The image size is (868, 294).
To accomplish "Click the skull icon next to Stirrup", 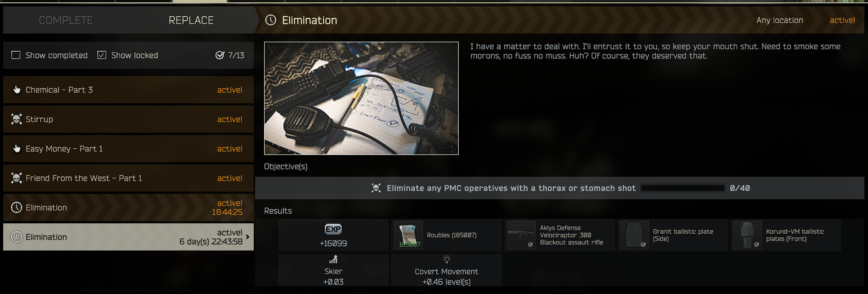I will (x=17, y=119).
